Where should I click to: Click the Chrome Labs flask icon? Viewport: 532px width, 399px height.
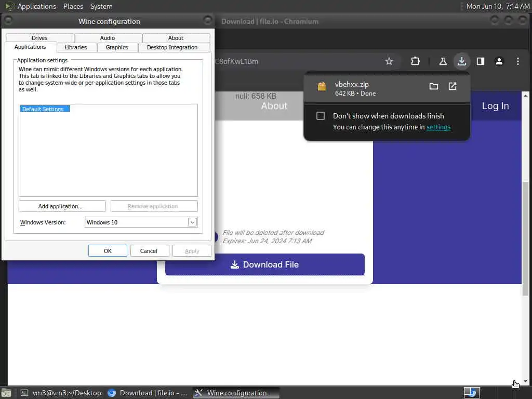click(443, 61)
